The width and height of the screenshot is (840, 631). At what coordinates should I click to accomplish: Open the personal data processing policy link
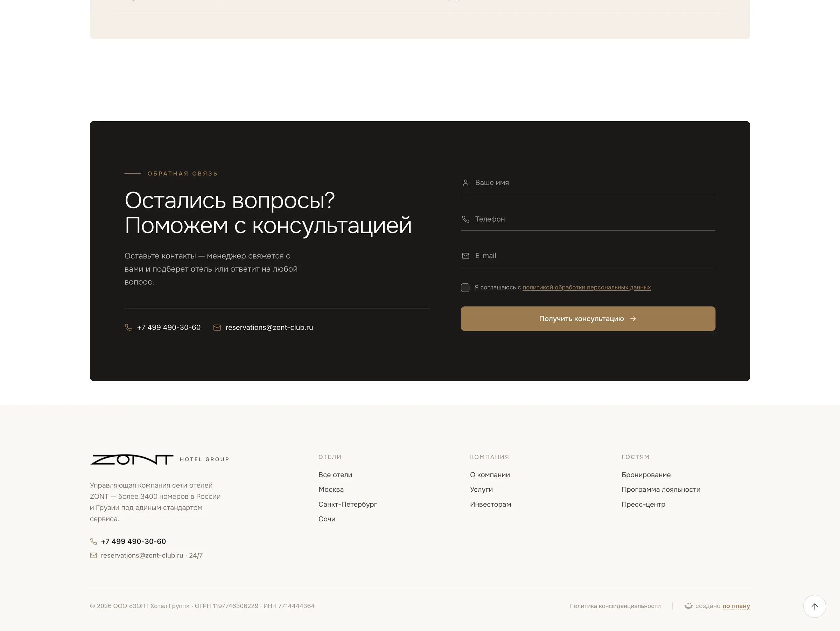click(x=586, y=287)
